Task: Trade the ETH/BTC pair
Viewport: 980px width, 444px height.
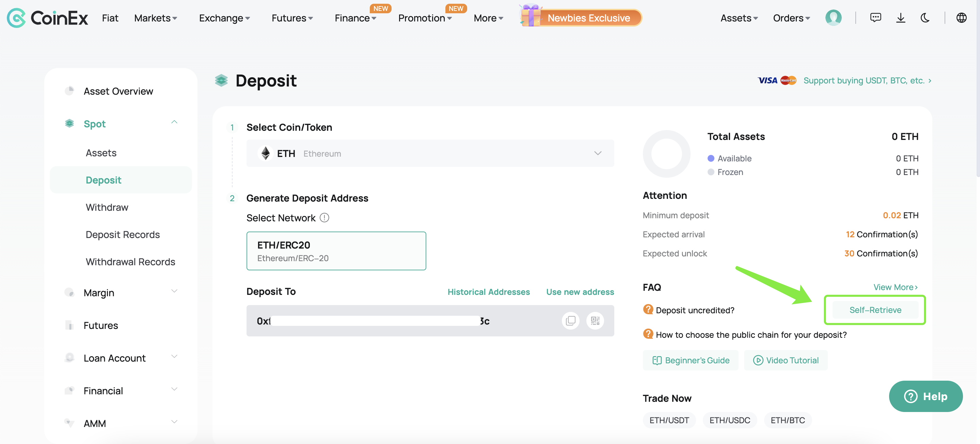Action: (x=788, y=421)
